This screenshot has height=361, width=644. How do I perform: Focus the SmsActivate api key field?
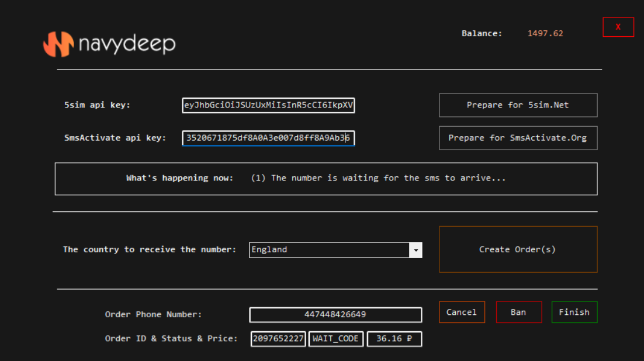point(268,138)
